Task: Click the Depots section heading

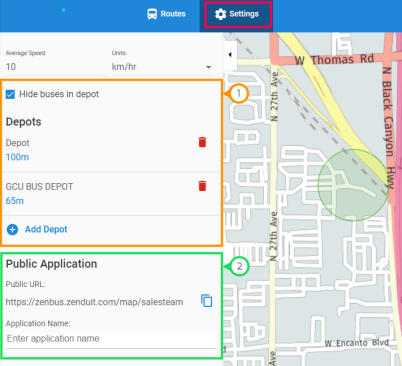Action: tap(24, 122)
